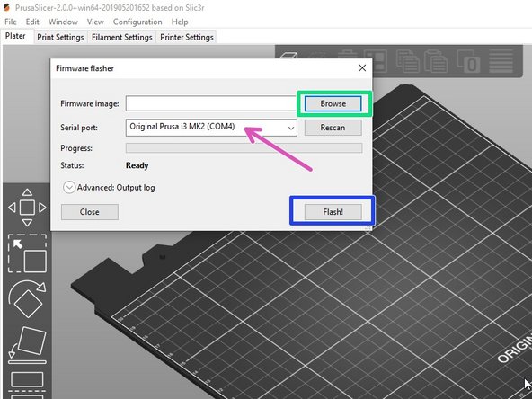Click the Layers editing icon in toolbar
The height and width of the screenshot is (399, 532).
(x=501, y=61)
